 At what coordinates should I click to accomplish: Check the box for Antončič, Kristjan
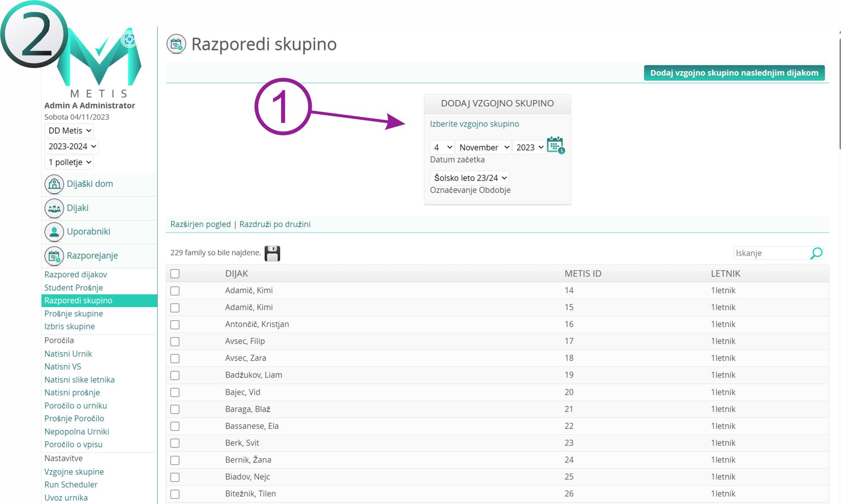[175, 325]
